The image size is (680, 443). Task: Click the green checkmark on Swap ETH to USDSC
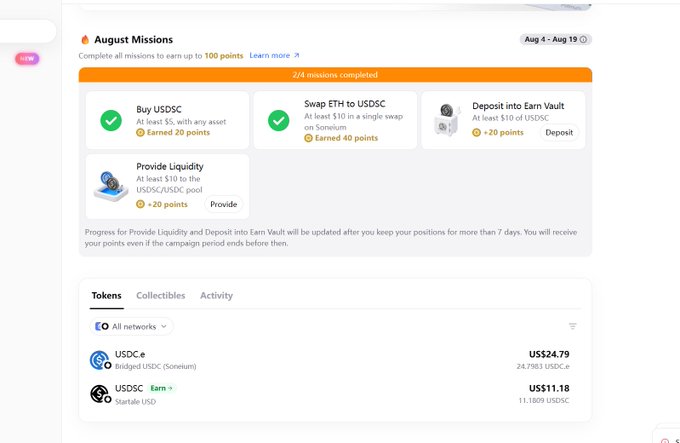point(278,121)
